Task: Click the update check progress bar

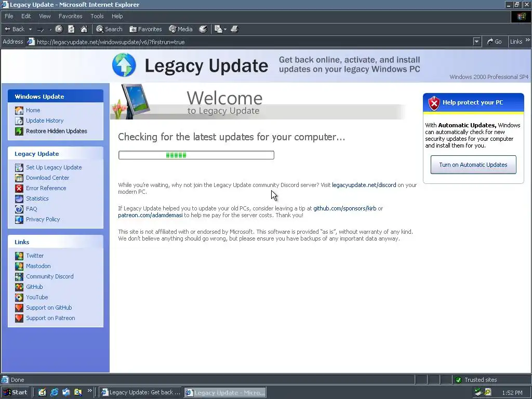Action: pyautogui.click(x=196, y=155)
